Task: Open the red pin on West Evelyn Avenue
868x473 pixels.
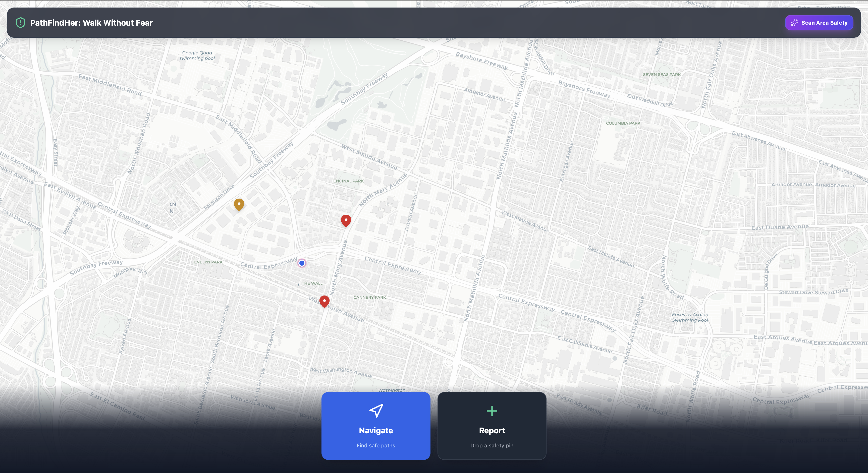Action: click(324, 301)
